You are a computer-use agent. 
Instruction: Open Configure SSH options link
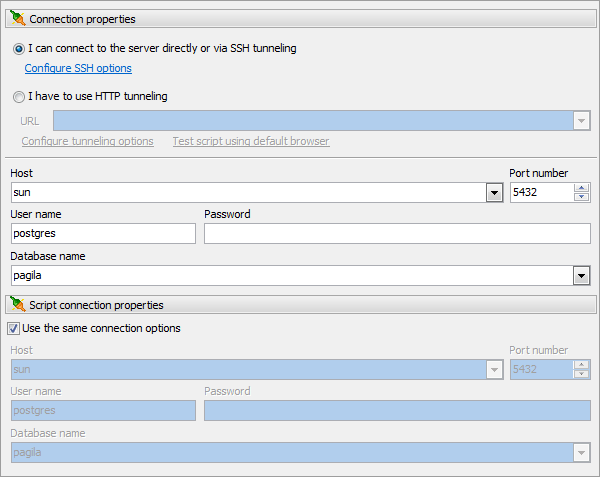[x=78, y=68]
